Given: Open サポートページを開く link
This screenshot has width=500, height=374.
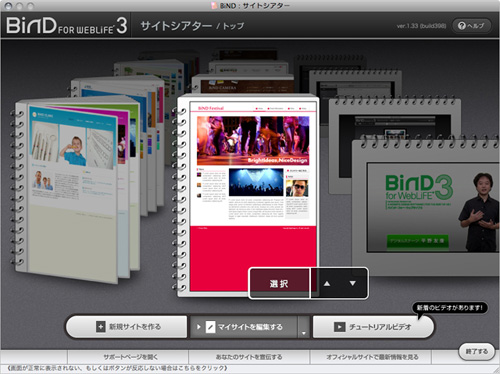Looking at the screenshot, I should [x=130, y=357].
